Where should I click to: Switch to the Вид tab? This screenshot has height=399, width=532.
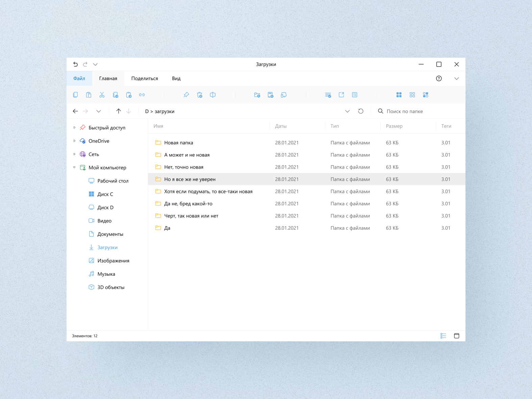click(x=176, y=78)
